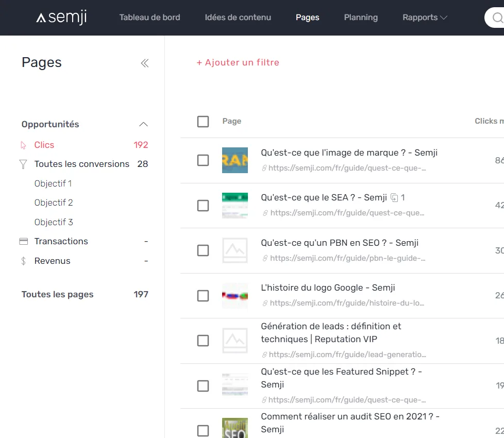Click link icon of SEA page URL

(265, 213)
